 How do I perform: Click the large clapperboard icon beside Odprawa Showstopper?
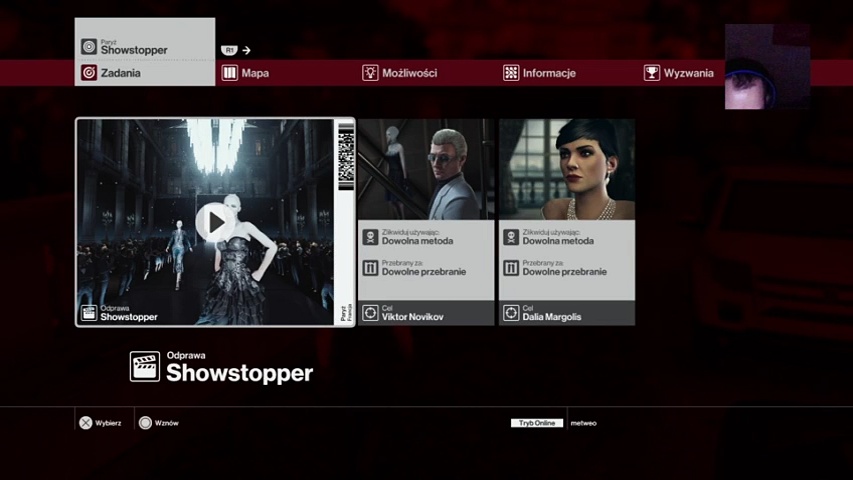145,367
